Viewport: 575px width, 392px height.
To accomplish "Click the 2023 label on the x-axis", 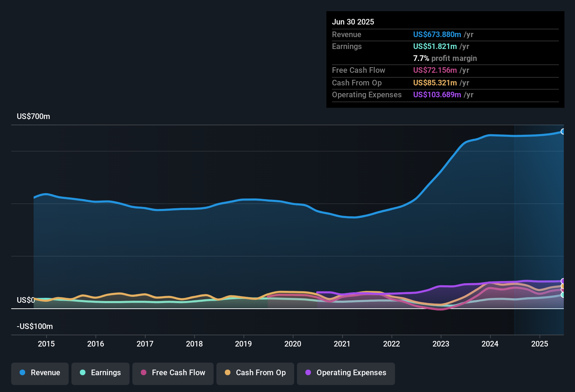I will click(441, 344).
